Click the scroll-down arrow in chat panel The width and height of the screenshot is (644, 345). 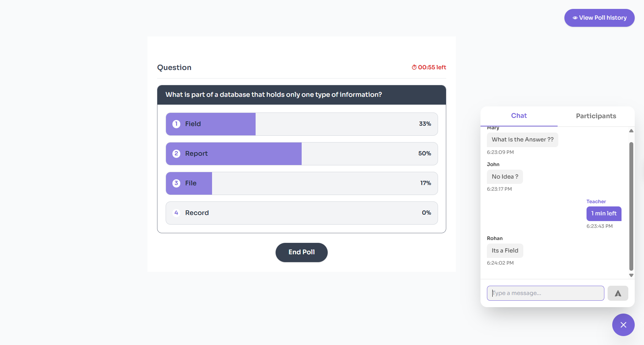point(631,275)
